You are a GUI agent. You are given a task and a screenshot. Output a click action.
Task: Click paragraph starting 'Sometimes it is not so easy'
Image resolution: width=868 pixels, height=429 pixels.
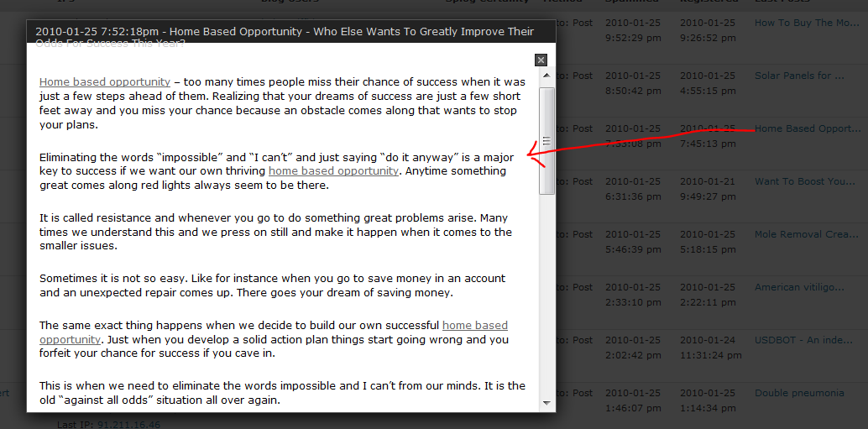coord(272,285)
